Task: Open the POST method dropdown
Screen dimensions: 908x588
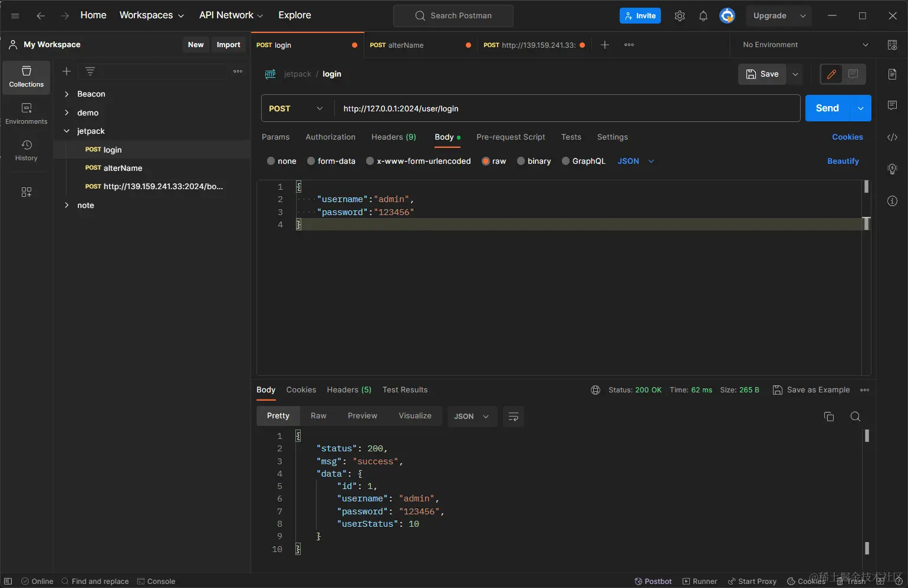Action: coord(296,108)
